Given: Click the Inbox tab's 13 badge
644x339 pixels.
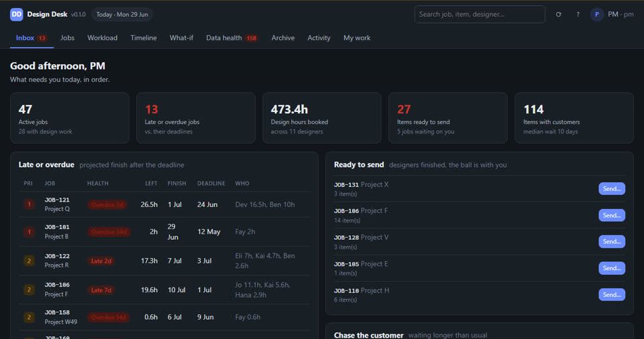Looking at the screenshot, I should point(42,38).
